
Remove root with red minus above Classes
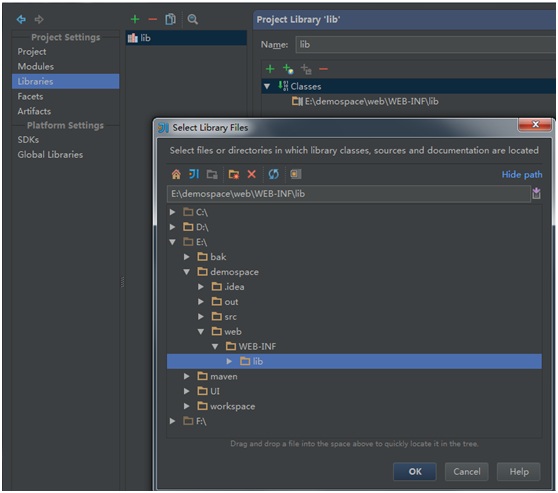click(x=323, y=69)
